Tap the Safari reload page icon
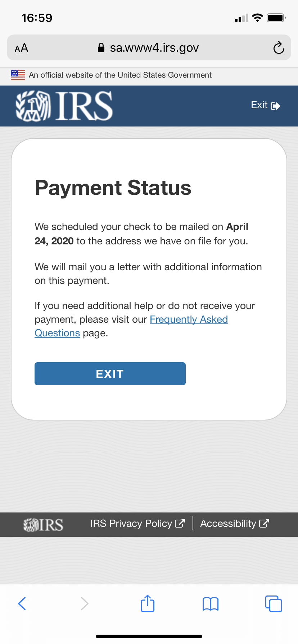This screenshot has height=644, width=298. pyautogui.click(x=279, y=48)
